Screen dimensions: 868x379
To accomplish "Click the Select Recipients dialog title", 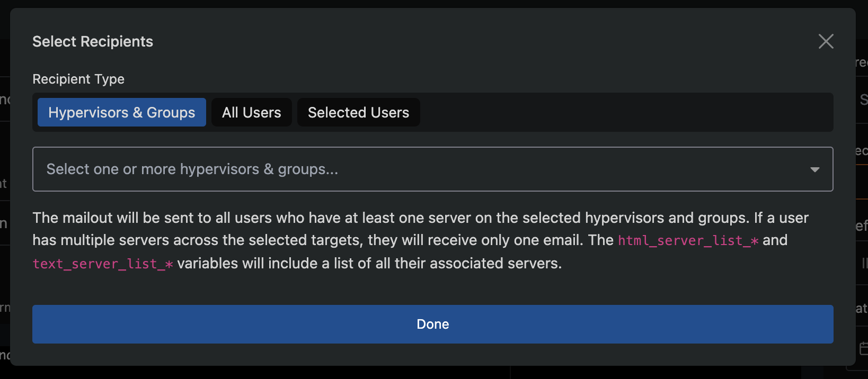I will pyautogui.click(x=93, y=41).
